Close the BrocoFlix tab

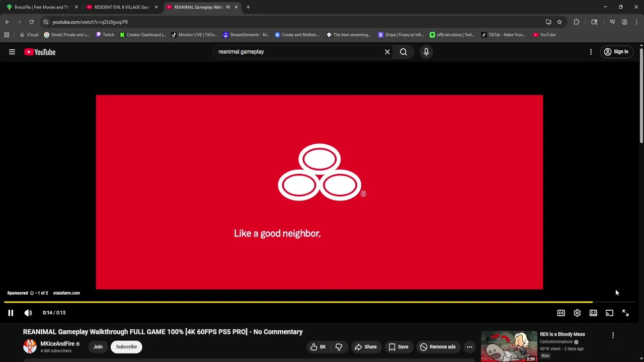(x=76, y=7)
